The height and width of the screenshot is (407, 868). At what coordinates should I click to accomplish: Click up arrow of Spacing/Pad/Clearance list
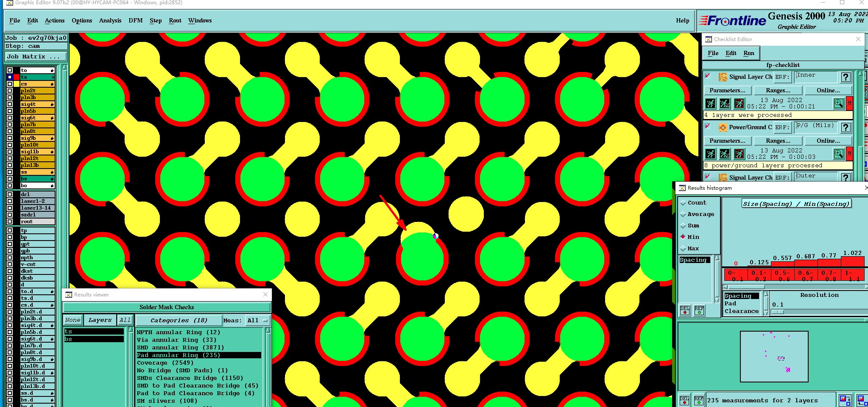(766, 294)
